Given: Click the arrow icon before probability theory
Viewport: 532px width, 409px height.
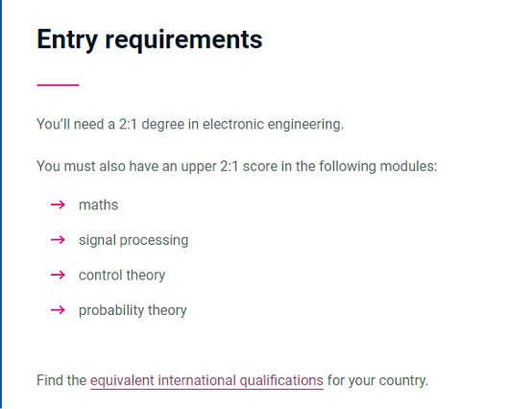Looking at the screenshot, I should [58, 310].
